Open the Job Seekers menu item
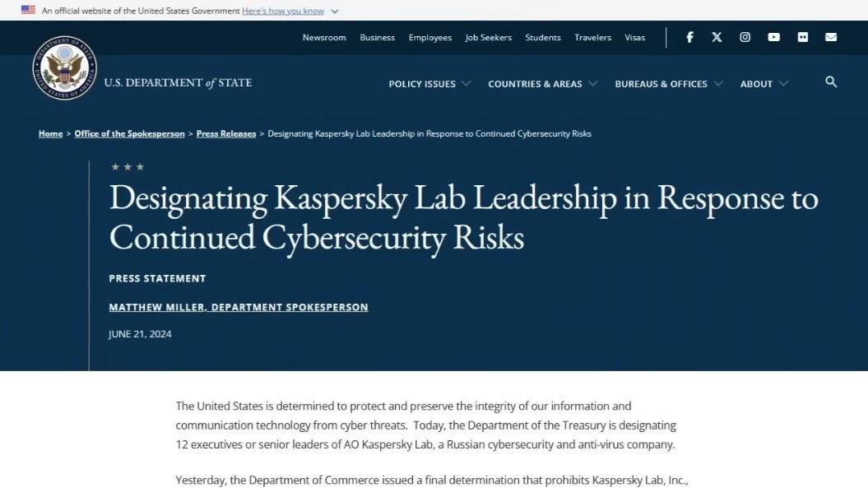This screenshot has height=488, width=868. [488, 37]
